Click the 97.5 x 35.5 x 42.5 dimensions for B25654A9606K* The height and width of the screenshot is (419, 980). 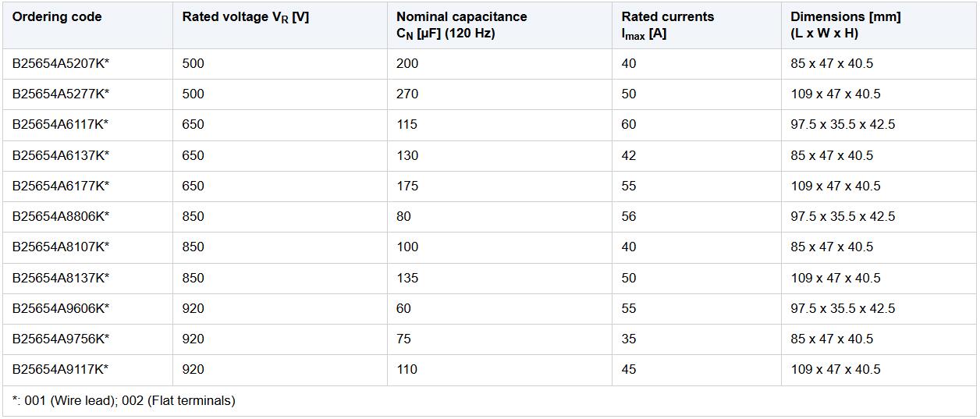[x=843, y=308]
